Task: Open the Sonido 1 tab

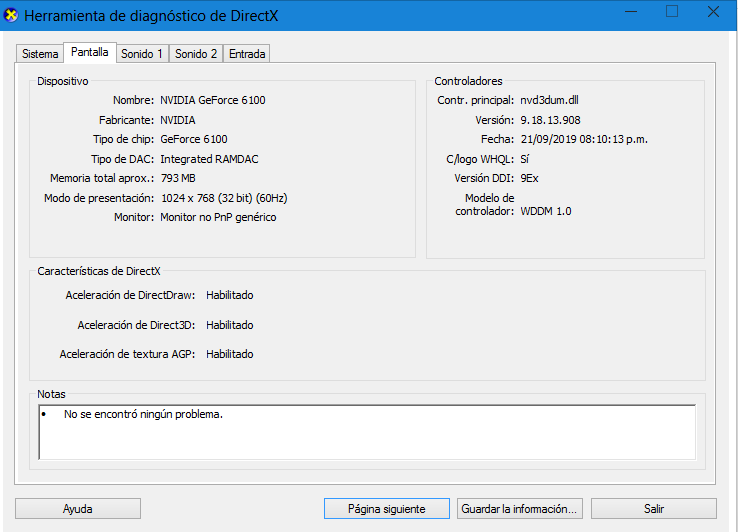Action: [x=142, y=54]
